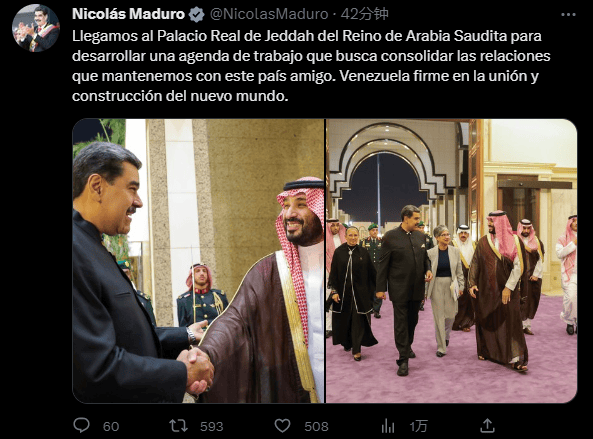Click the blue verified badge
This screenshot has width=593, height=439.
click(x=196, y=14)
